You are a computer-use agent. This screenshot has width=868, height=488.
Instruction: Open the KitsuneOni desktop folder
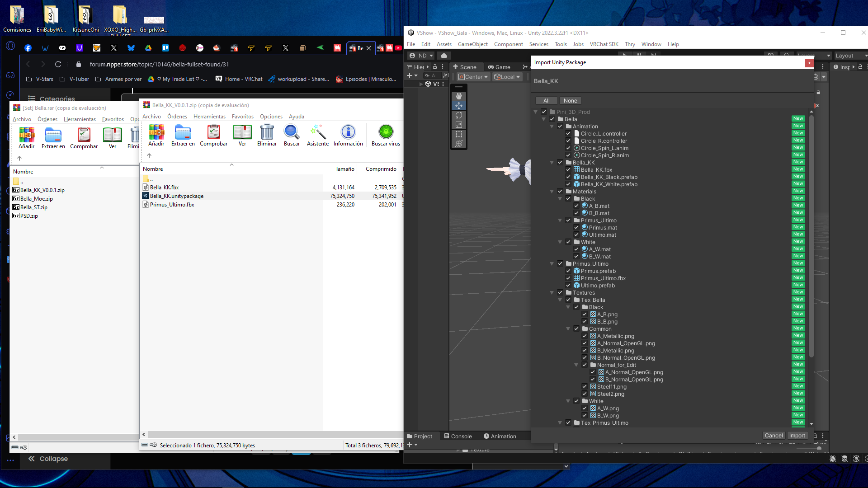(x=85, y=19)
